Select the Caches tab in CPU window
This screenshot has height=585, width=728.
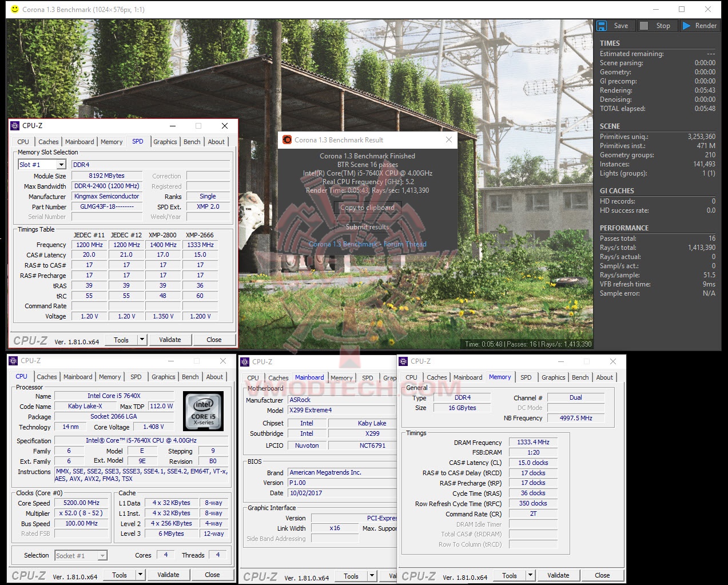click(47, 377)
